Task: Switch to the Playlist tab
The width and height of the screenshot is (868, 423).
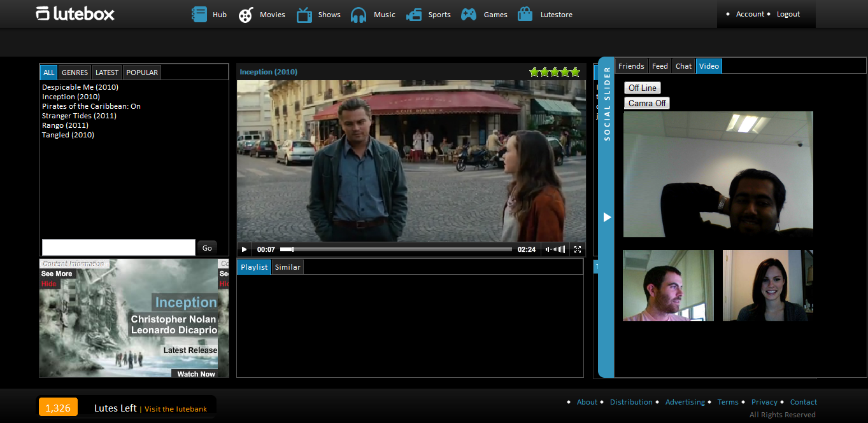Action: point(254,267)
